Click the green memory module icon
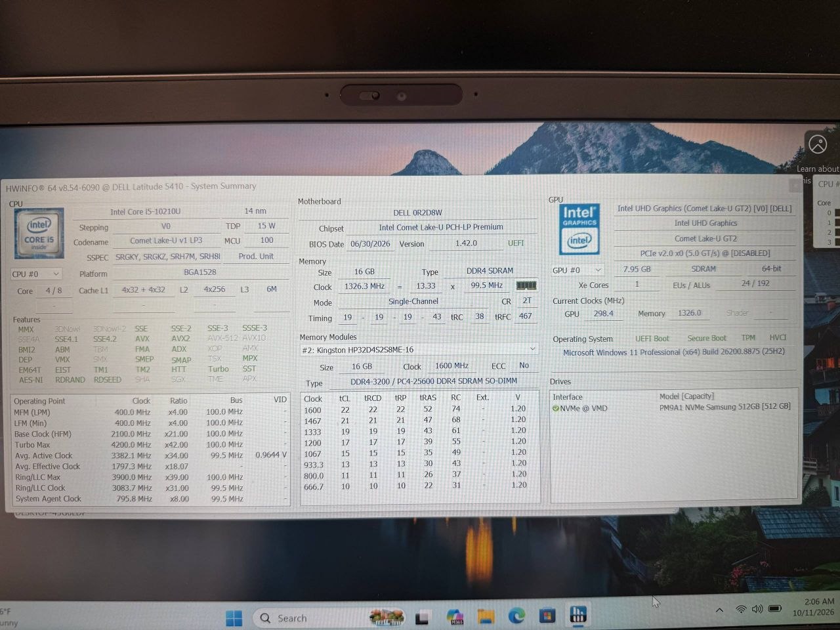 click(526, 285)
